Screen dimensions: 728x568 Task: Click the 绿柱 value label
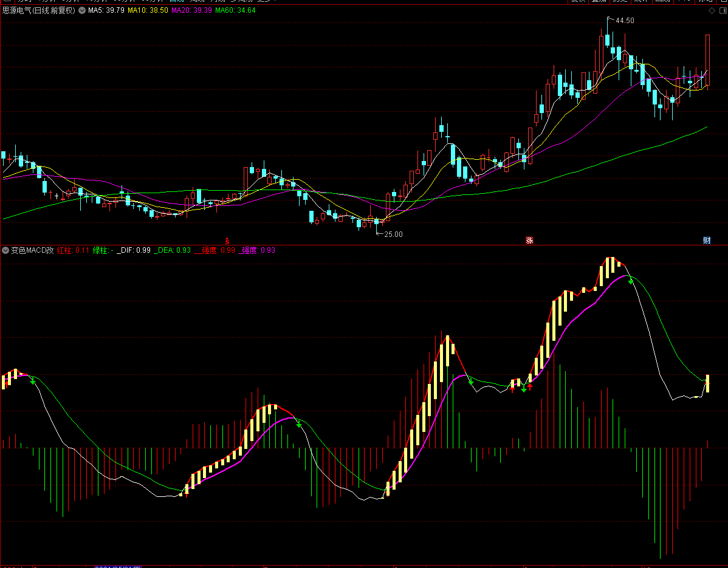click(x=103, y=250)
